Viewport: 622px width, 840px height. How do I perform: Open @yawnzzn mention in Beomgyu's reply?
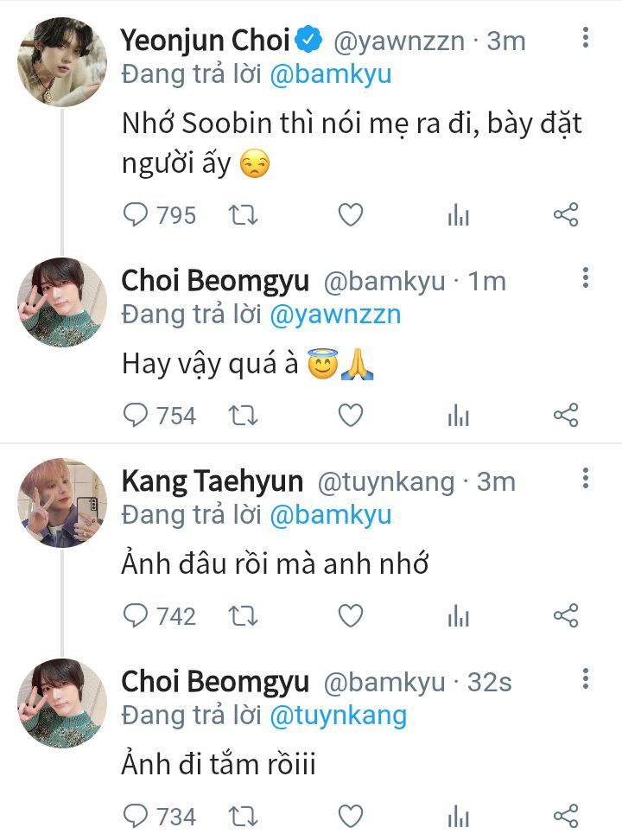(335, 315)
